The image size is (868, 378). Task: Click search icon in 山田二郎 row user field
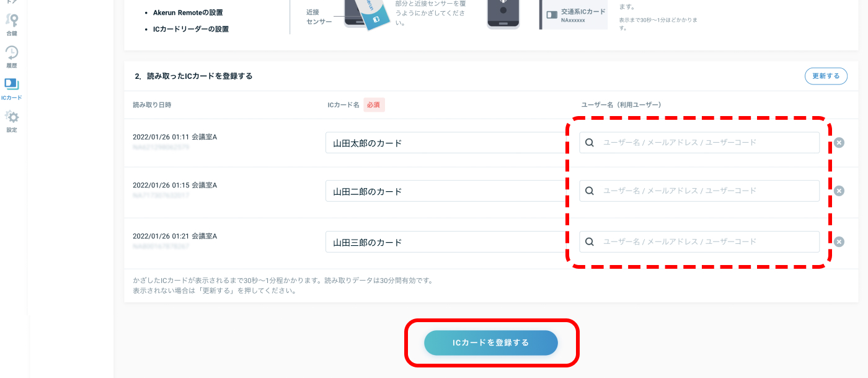(590, 191)
